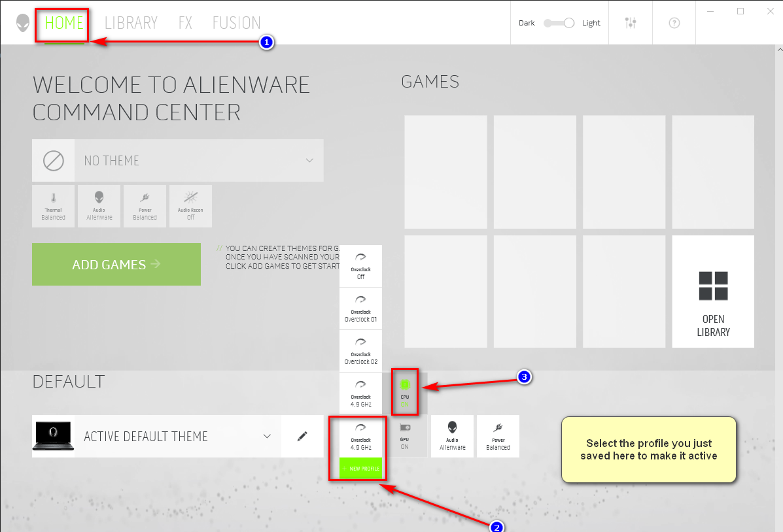Image resolution: width=783 pixels, height=532 pixels.
Task: Open the Audio Alienware tile in the DEFAULT row
Action: coord(452,436)
